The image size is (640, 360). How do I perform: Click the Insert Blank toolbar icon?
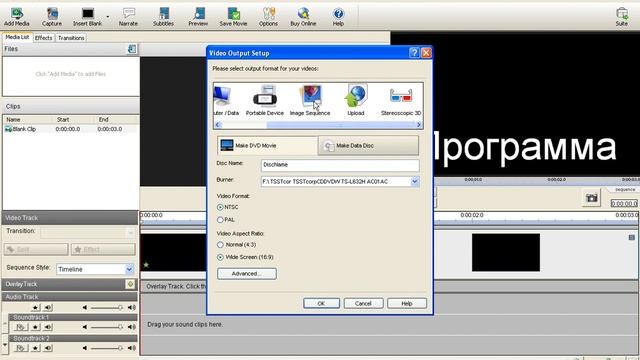coord(87,17)
